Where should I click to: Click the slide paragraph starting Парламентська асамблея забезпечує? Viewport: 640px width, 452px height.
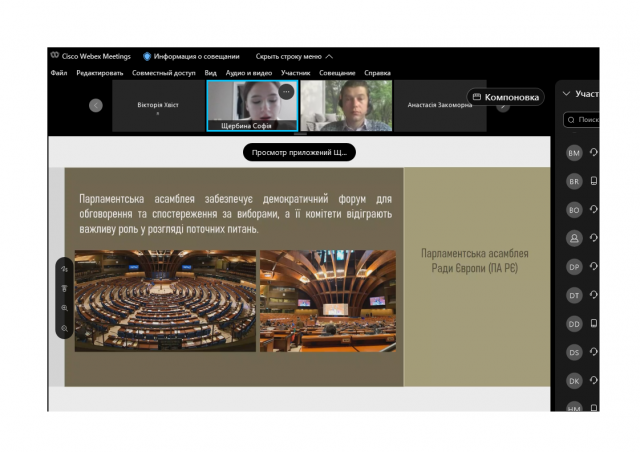click(x=236, y=214)
